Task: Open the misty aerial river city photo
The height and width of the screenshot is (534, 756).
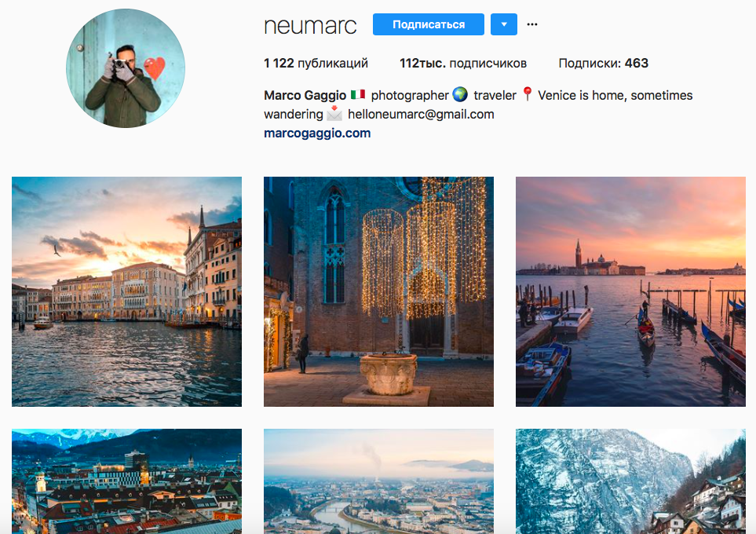Action: (x=378, y=481)
